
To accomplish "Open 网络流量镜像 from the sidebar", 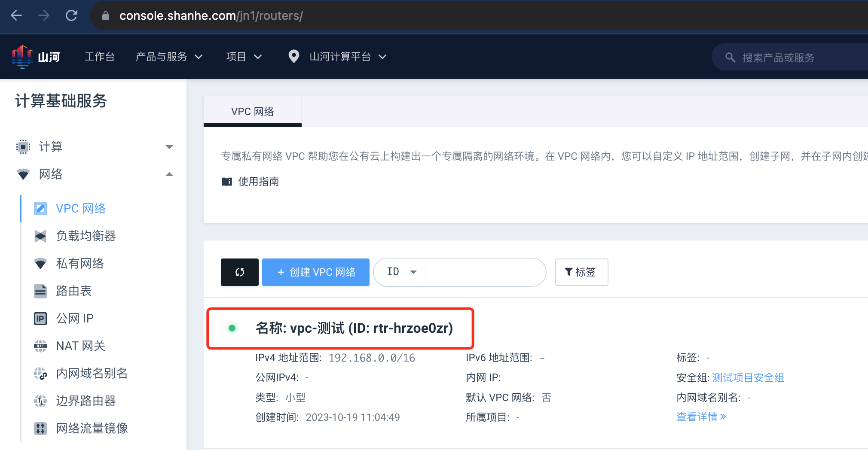I will click(x=92, y=429).
